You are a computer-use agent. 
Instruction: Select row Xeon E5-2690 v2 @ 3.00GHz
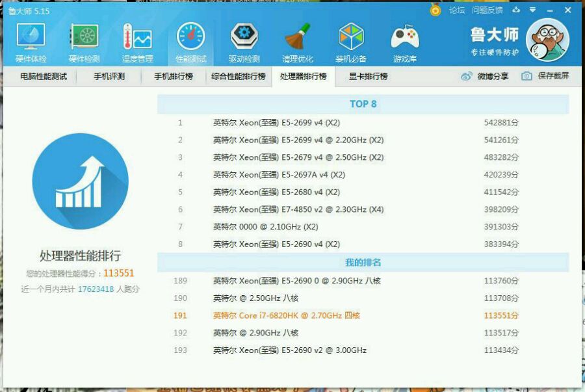pos(363,350)
